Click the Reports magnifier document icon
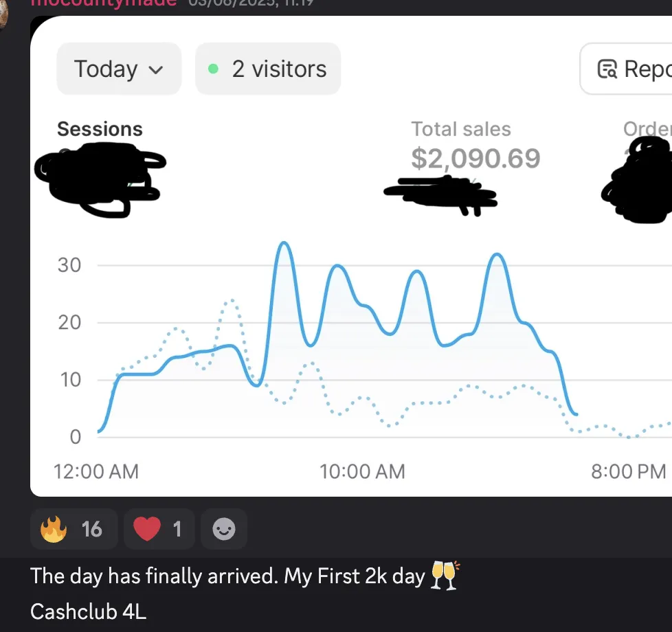 point(607,69)
